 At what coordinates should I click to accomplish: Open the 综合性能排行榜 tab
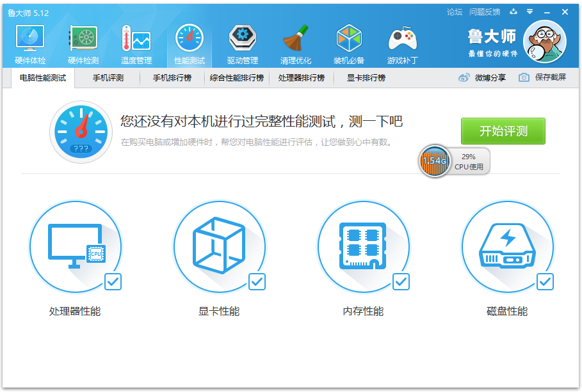click(237, 78)
